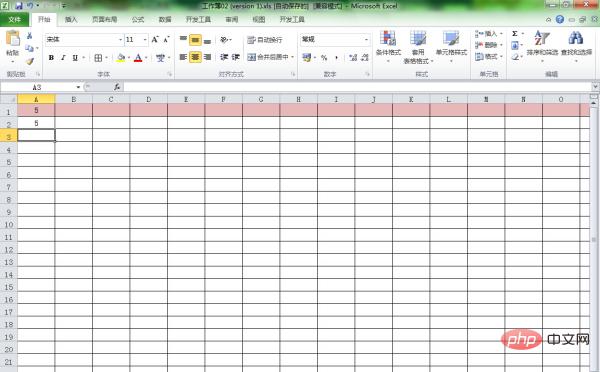Click the AutoSum sigma icon
The width and height of the screenshot is (600, 372).
tap(515, 34)
